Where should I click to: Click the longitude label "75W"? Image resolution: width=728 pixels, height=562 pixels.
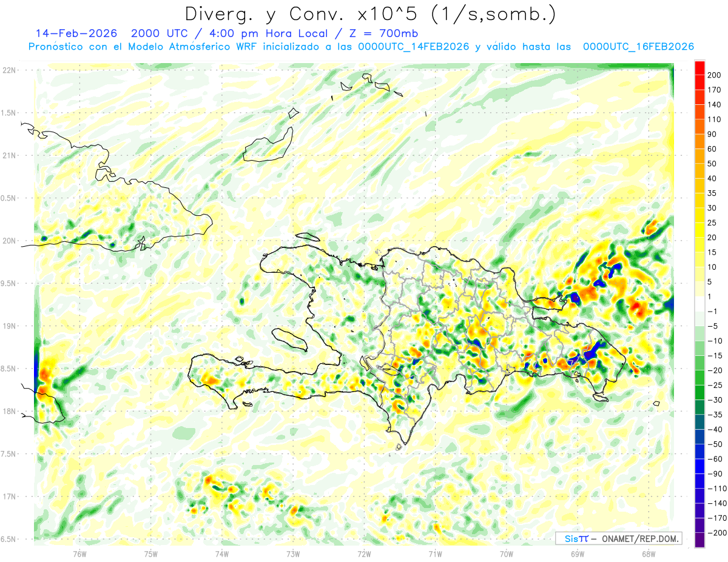[151, 554]
